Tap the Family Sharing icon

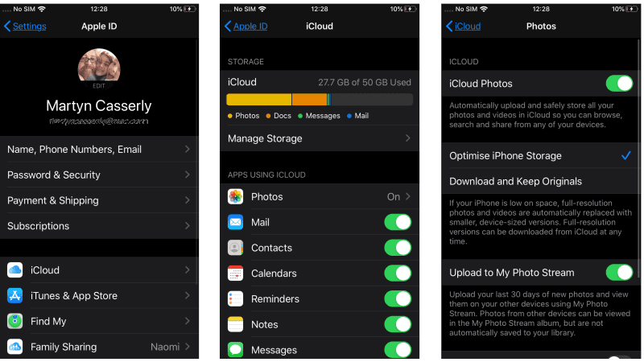[14, 347]
